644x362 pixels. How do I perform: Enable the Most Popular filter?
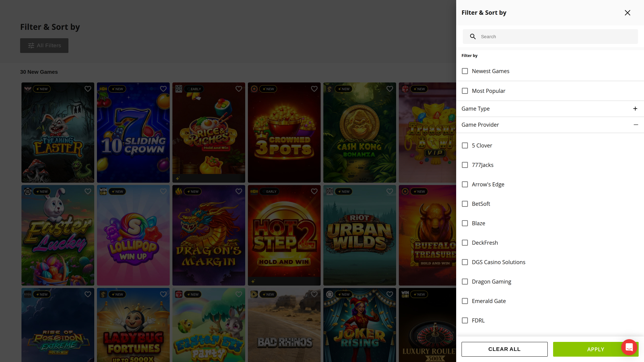[465, 91]
